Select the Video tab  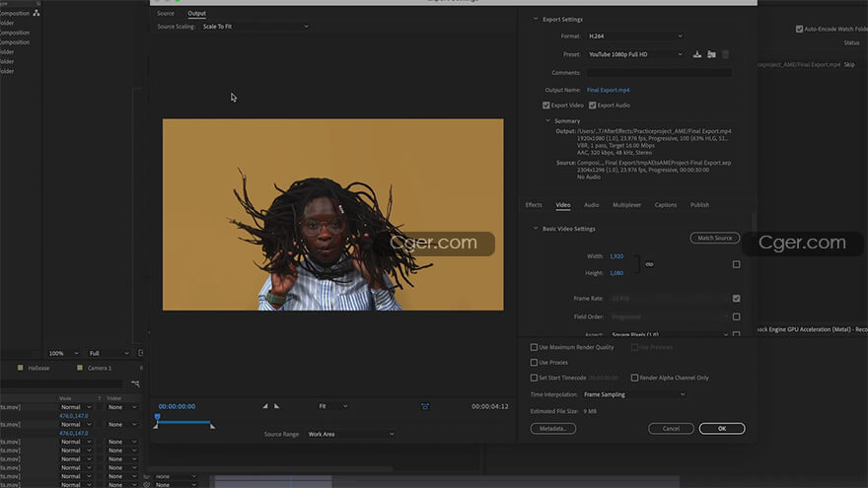[x=563, y=205]
